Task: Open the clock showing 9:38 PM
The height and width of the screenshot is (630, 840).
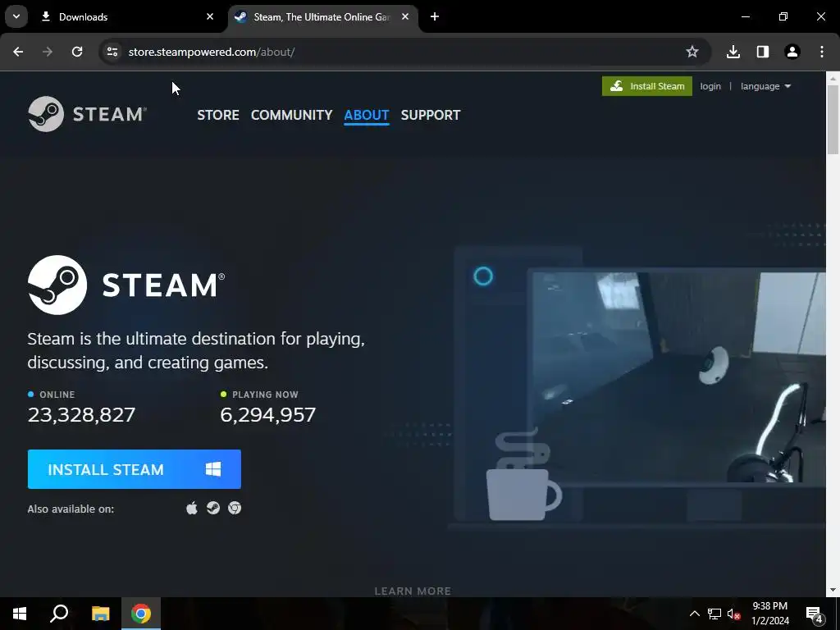Action: pos(769,614)
